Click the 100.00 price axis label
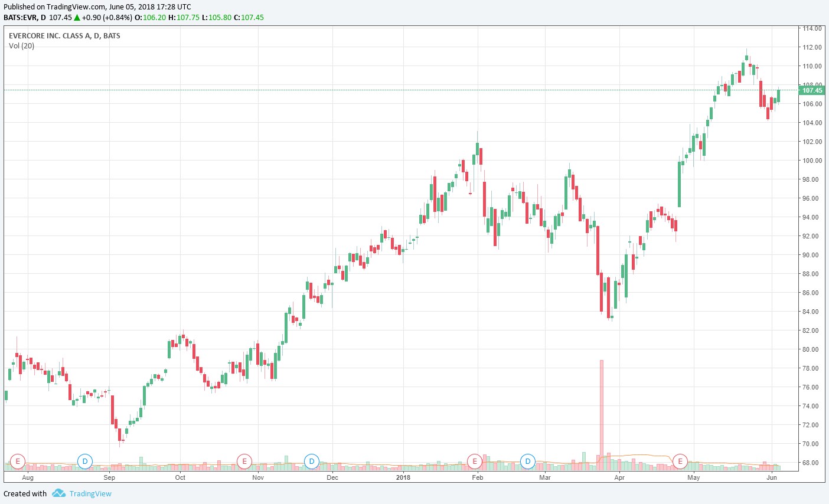Image resolution: width=829 pixels, height=504 pixels. 812,161
